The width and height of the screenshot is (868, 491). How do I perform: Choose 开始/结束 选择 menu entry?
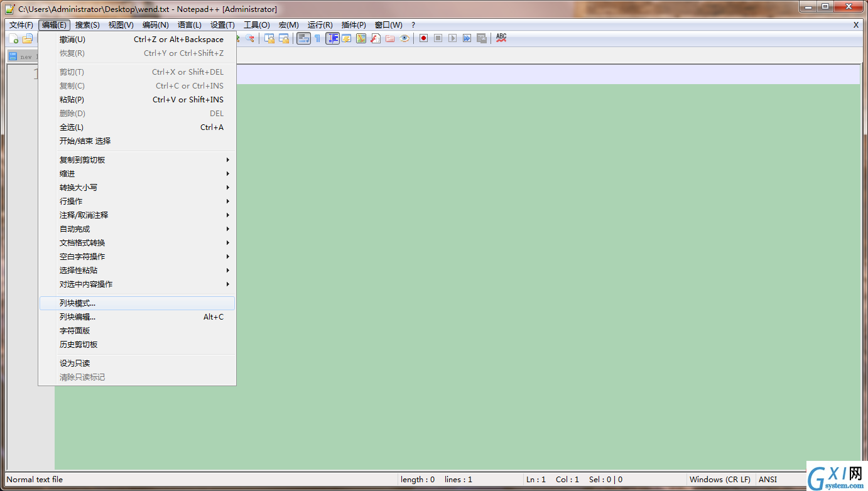click(137, 141)
